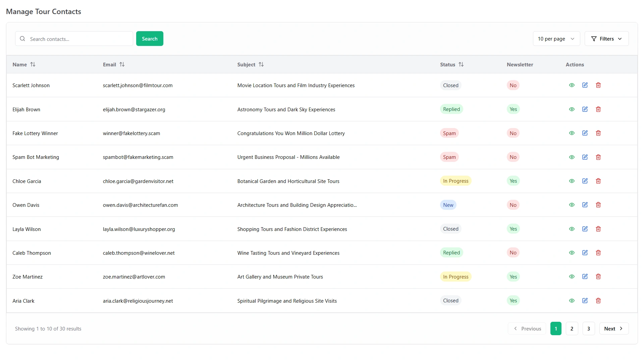The height and width of the screenshot is (362, 644).
Task: Expand the Filters dropdown
Action: tap(606, 39)
